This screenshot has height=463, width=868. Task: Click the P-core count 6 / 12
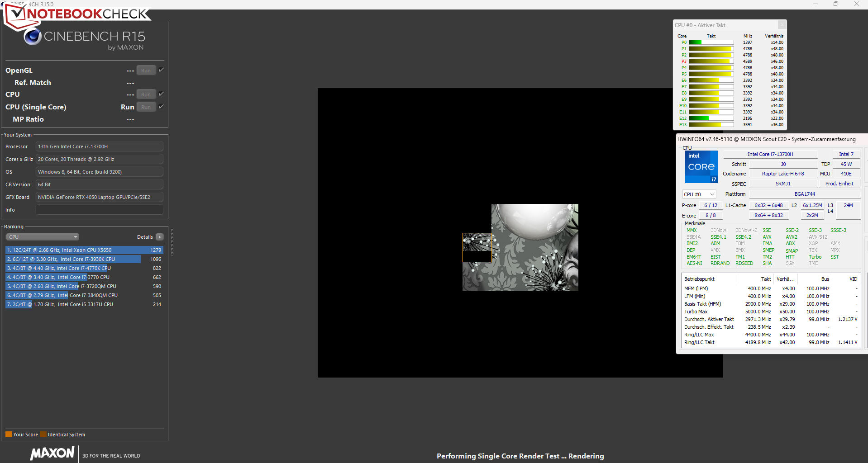[x=711, y=205]
